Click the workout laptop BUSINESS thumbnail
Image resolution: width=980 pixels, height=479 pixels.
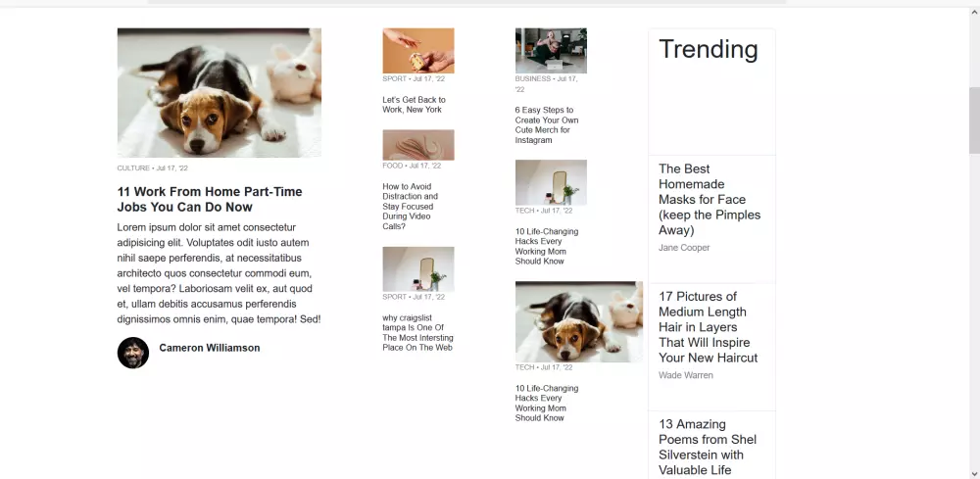(x=551, y=51)
